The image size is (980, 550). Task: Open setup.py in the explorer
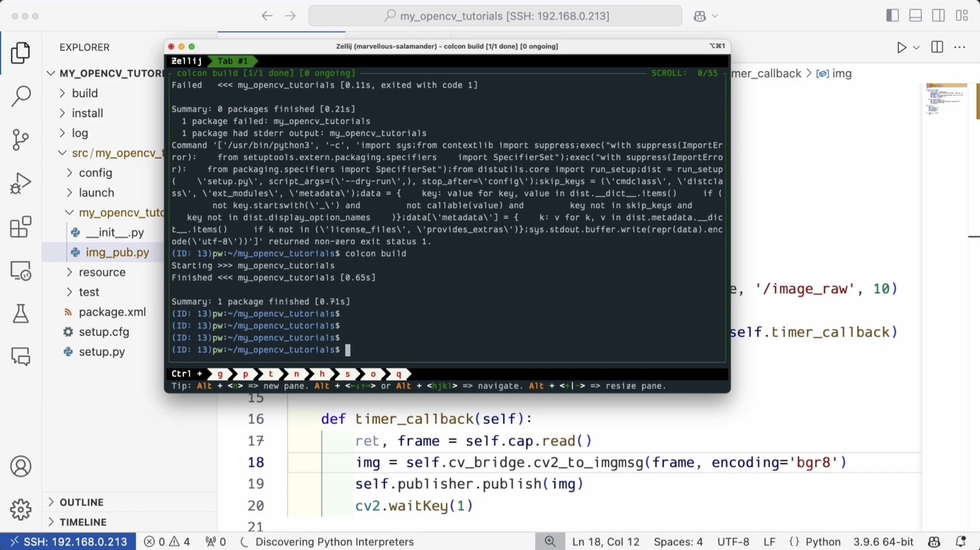coord(102,352)
